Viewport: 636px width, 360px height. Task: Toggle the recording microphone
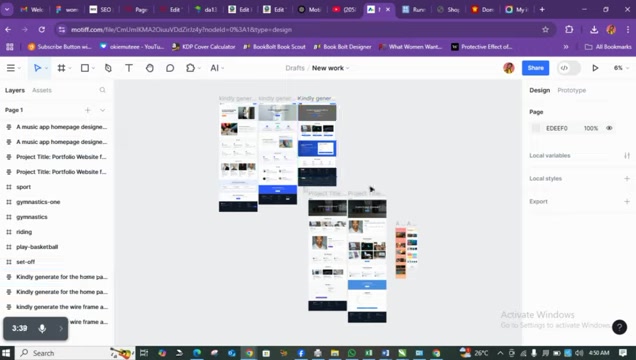(42, 328)
